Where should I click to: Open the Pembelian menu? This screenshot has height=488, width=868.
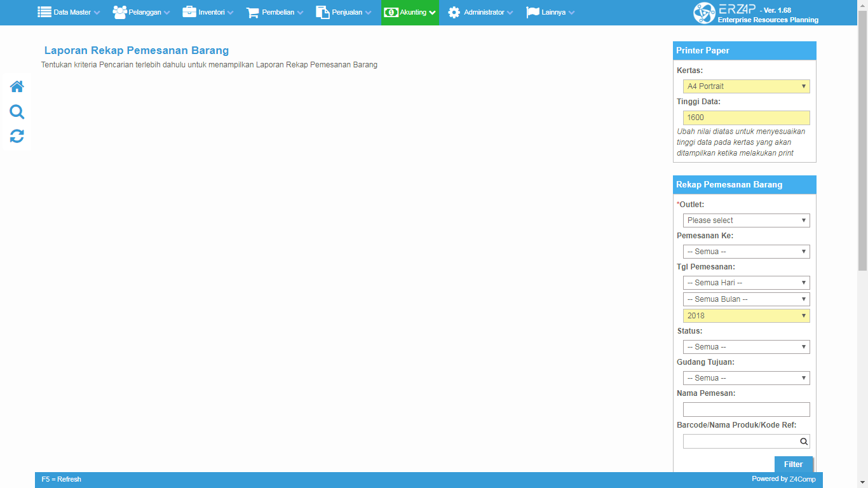click(x=275, y=12)
